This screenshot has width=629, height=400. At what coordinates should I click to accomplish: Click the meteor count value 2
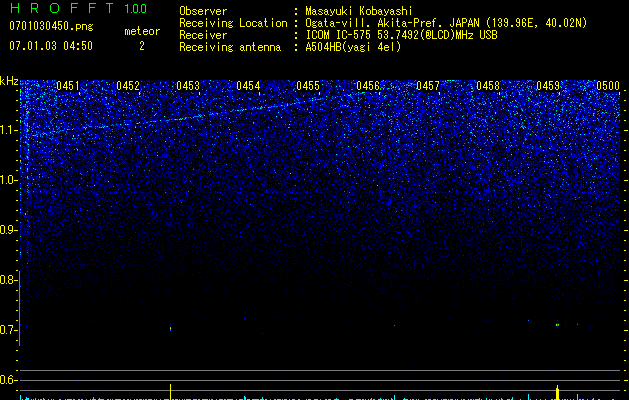point(142,46)
